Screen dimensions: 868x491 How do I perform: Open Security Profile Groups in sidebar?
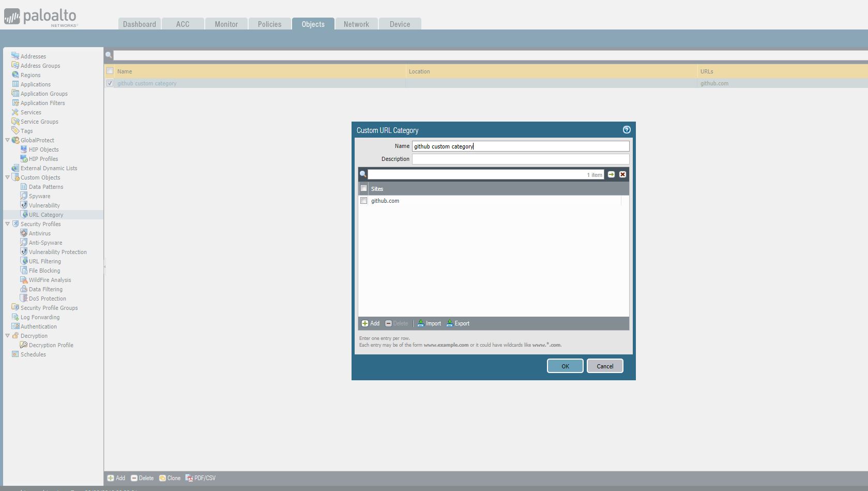[49, 308]
